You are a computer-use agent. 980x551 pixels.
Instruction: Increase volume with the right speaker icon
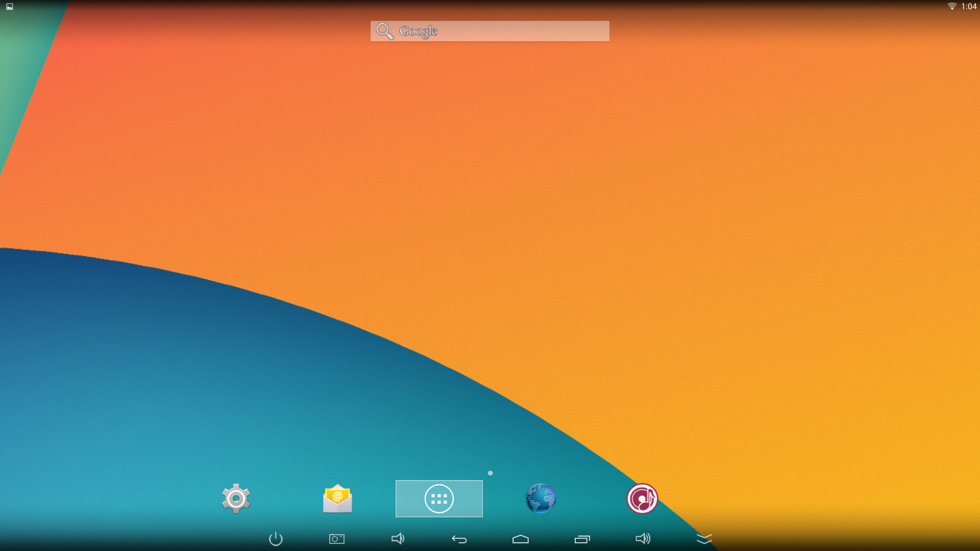tap(643, 538)
